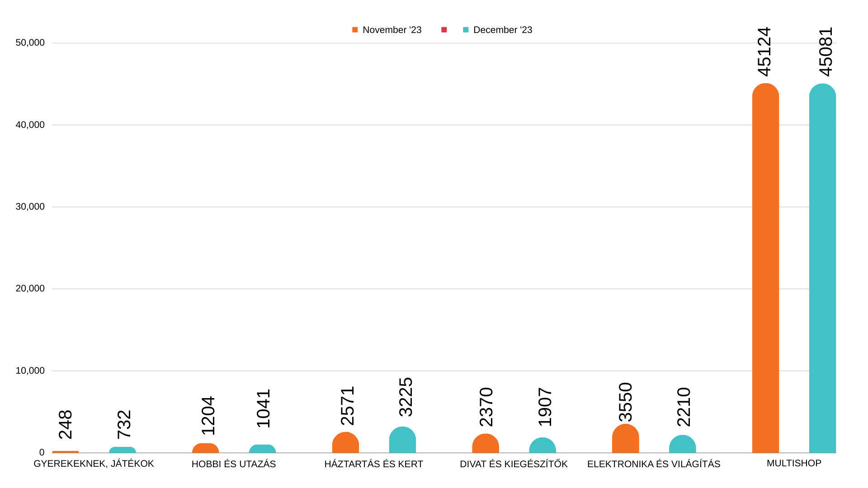The image size is (868, 488).
Task: Select the November '23 legend label
Action: pos(392,30)
